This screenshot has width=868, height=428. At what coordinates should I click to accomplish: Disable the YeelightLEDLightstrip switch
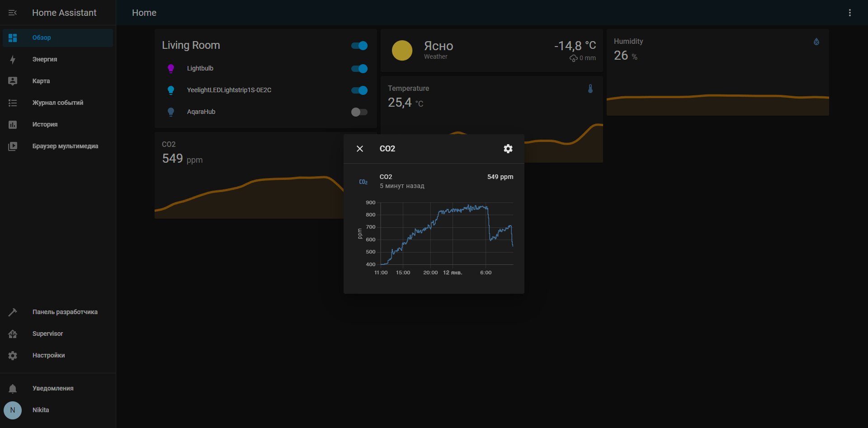pos(359,90)
